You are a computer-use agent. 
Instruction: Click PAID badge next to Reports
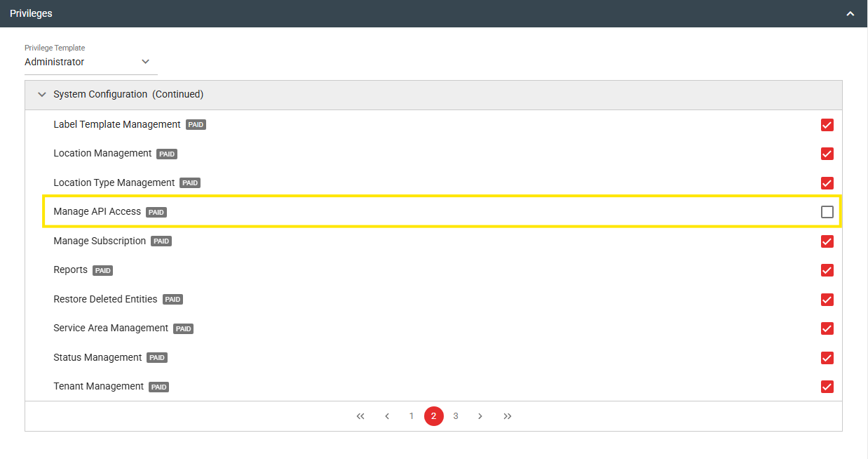[103, 270]
